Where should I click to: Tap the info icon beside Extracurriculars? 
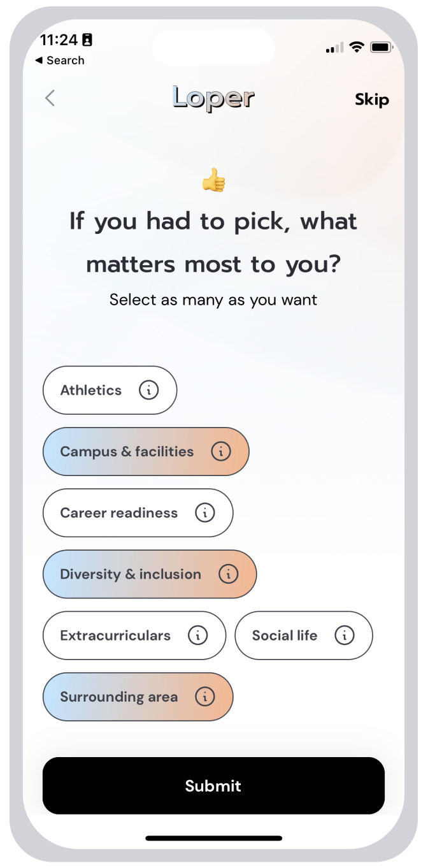pos(198,635)
